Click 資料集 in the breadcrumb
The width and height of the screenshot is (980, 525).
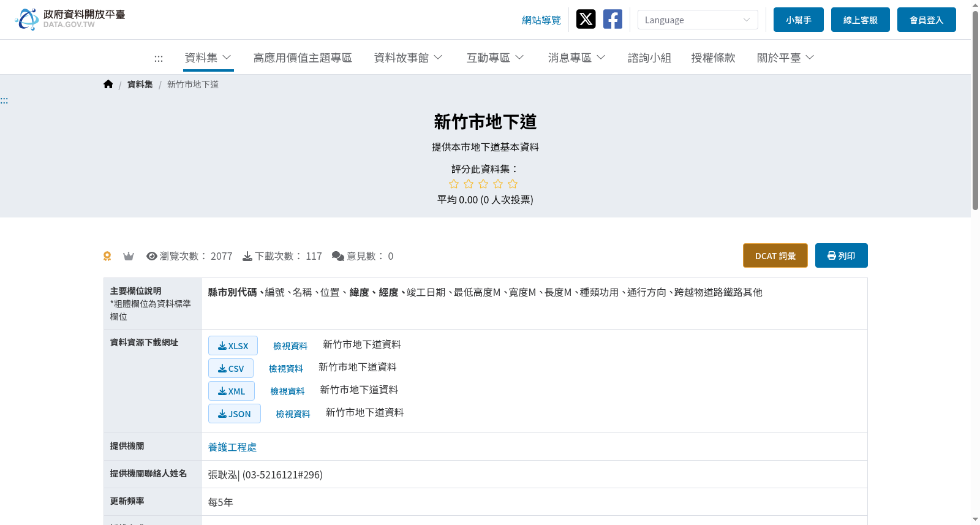pyautogui.click(x=140, y=85)
